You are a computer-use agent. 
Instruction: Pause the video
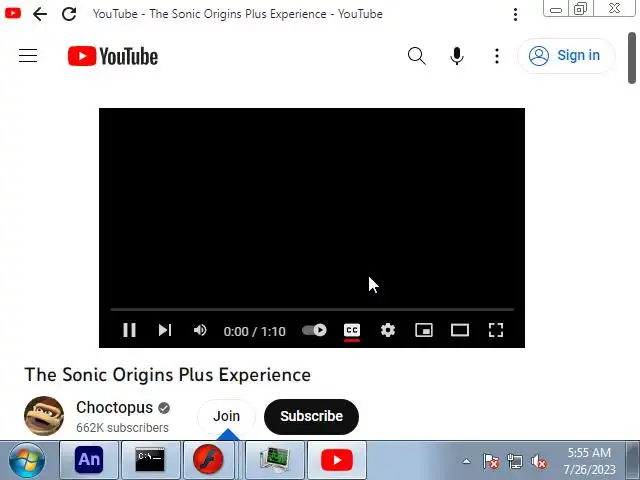click(129, 330)
